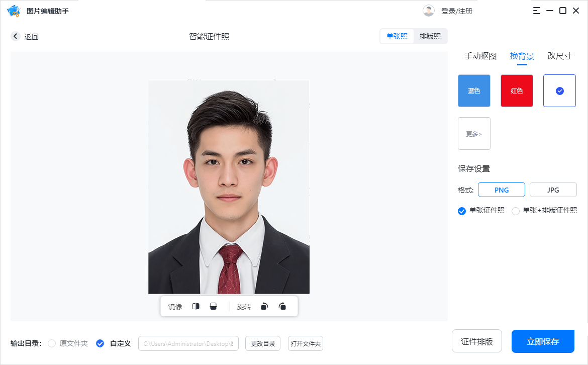Select the 原文件夹 output option
The height and width of the screenshot is (365, 588).
(52, 343)
